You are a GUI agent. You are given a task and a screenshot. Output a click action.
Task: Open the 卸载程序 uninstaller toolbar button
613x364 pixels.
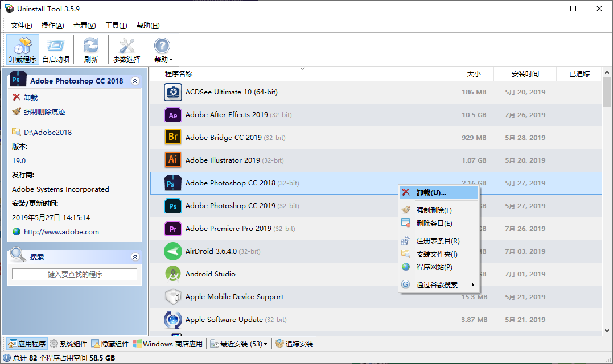[x=23, y=49]
